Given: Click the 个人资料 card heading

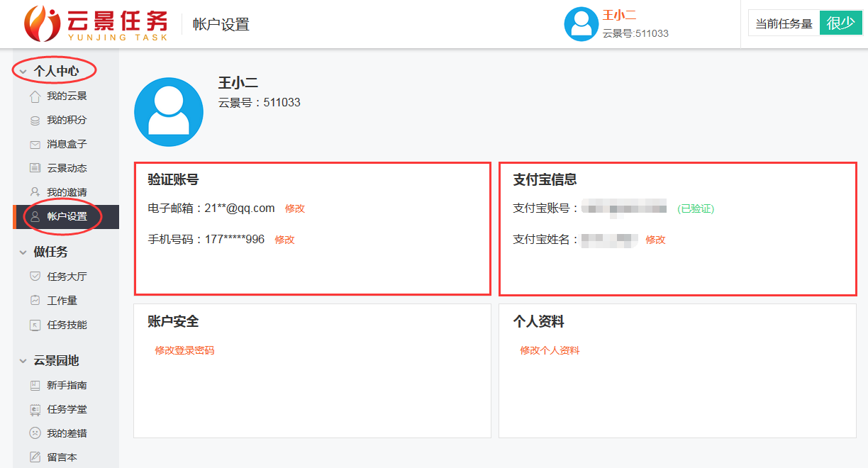Looking at the screenshot, I should tap(538, 322).
